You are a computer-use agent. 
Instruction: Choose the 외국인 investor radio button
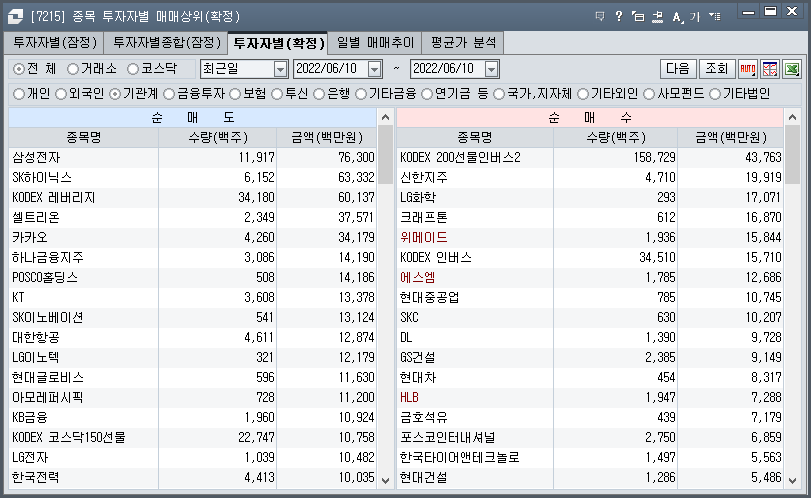point(61,94)
